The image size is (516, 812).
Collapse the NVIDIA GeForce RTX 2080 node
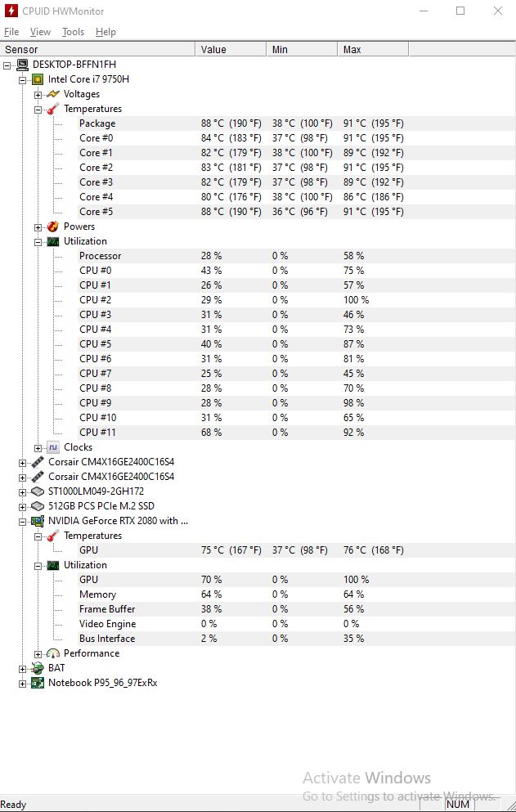click(22, 522)
